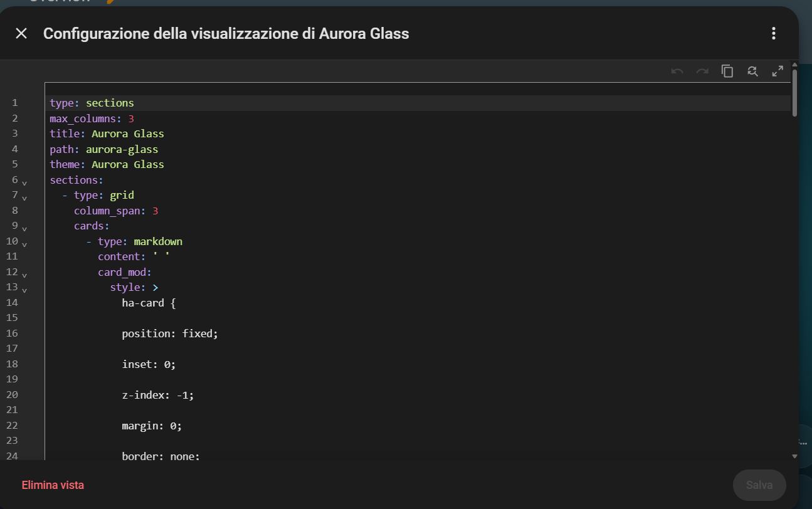Click the redo icon in editor toolbar
Viewport: 812px width, 509px height.
(x=702, y=71)
